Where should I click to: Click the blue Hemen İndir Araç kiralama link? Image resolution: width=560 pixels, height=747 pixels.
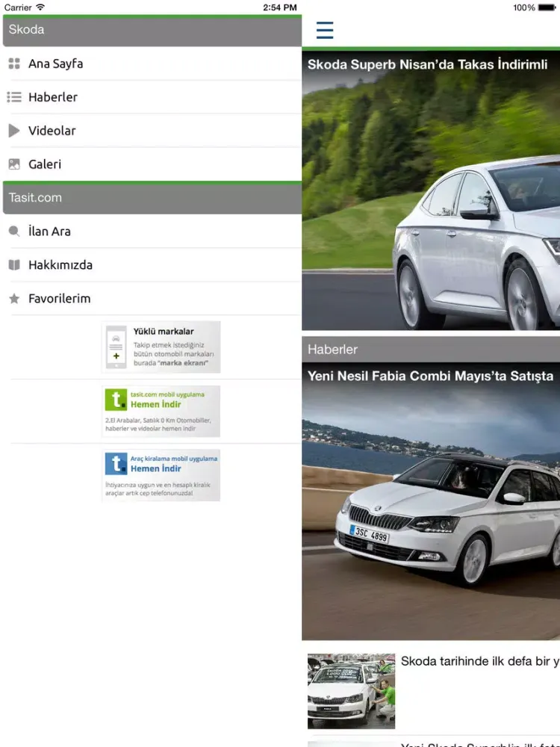click(x=156, y=469)
